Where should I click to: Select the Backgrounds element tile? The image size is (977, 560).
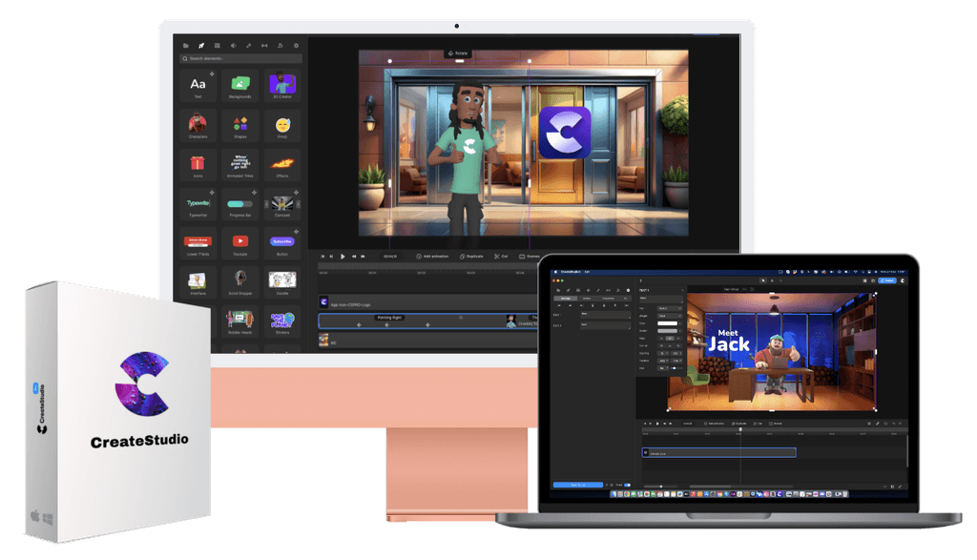click(240, 86)
